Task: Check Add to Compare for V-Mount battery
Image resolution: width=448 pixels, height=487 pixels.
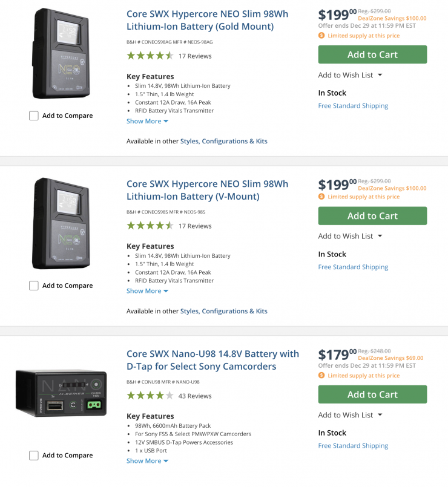Action: click(34, 286)
